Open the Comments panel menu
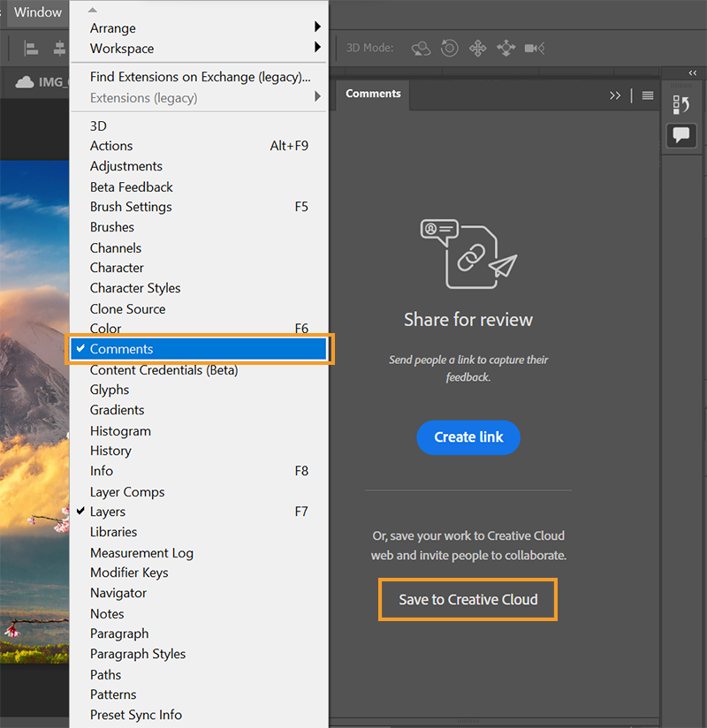This screenshot has width=707, height=728. (648, 95)
